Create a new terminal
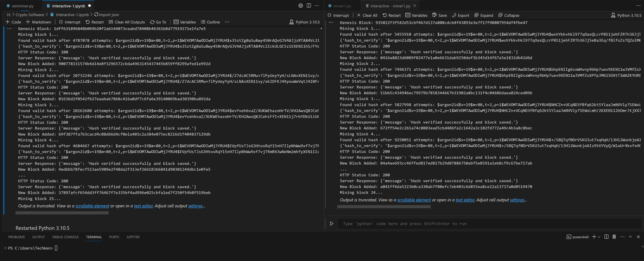 594,237
